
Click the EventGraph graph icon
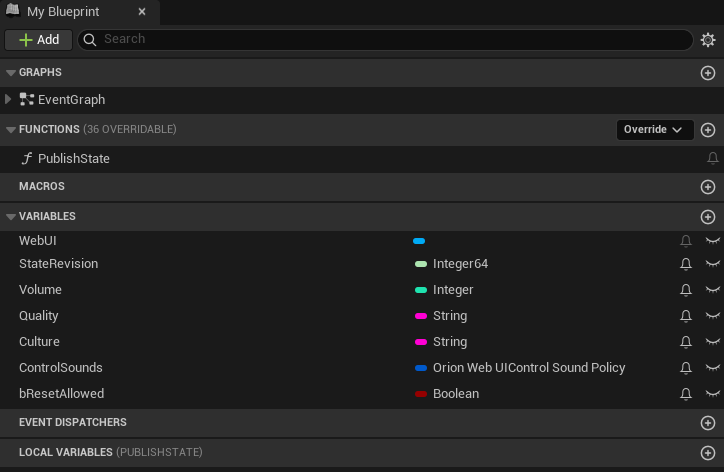click(27, 99)
